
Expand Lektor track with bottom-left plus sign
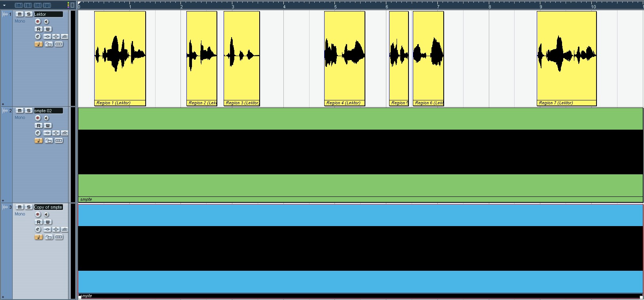(x=3, y=104)
